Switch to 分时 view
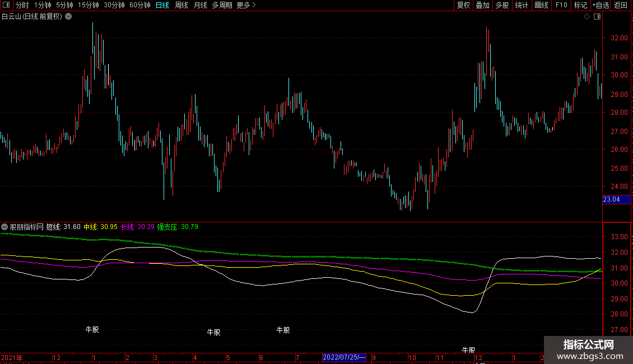The width and height of the screenshot is (633, 364). point(22,5)
